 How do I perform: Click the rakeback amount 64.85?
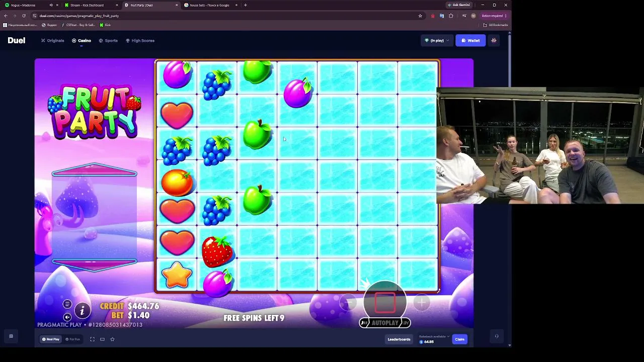(427, 342)
